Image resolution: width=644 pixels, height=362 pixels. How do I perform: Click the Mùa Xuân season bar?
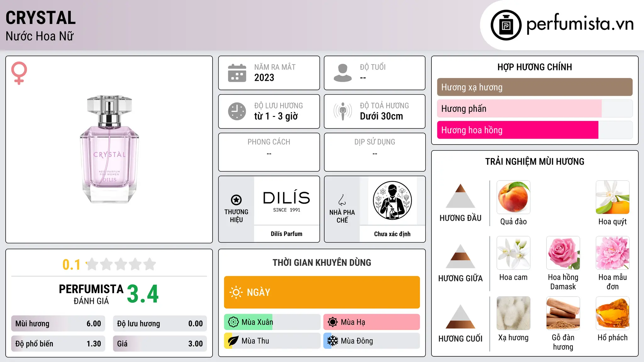click(272, 322)
